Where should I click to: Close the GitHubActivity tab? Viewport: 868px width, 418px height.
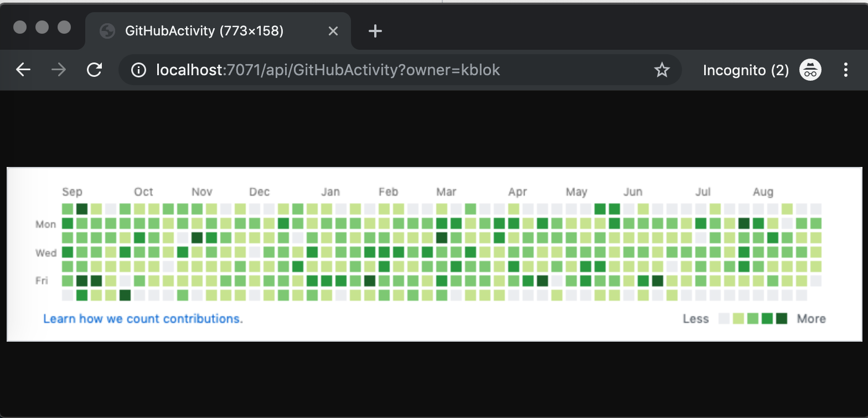333,31
